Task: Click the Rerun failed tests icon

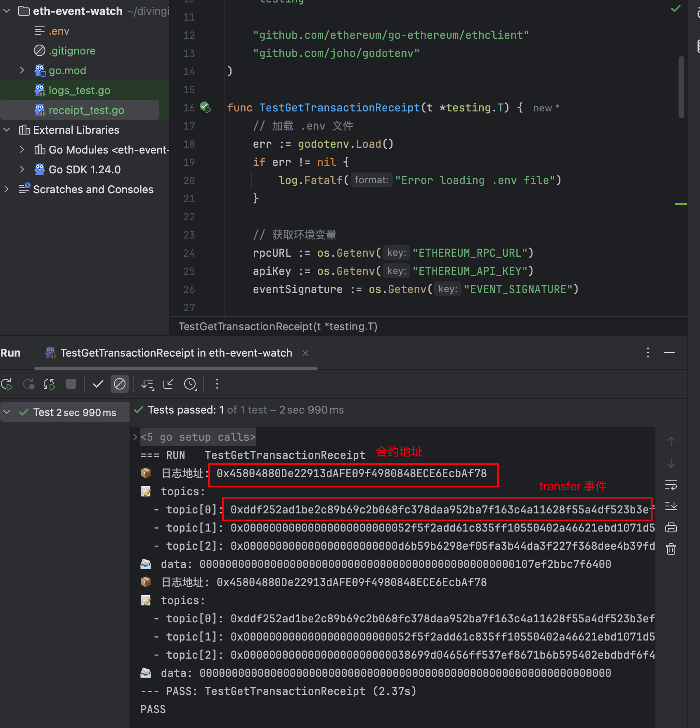Action: [x=28, y=384]
